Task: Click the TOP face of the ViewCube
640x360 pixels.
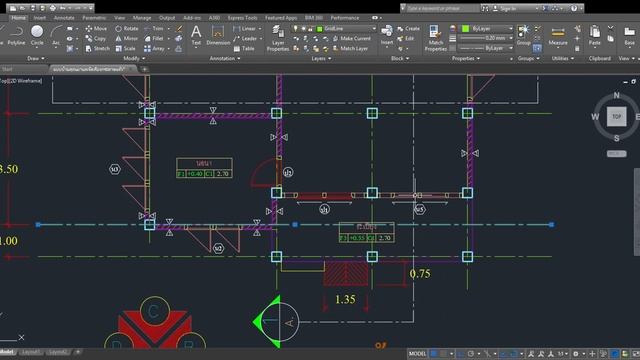Action: [x=616, y=117]
